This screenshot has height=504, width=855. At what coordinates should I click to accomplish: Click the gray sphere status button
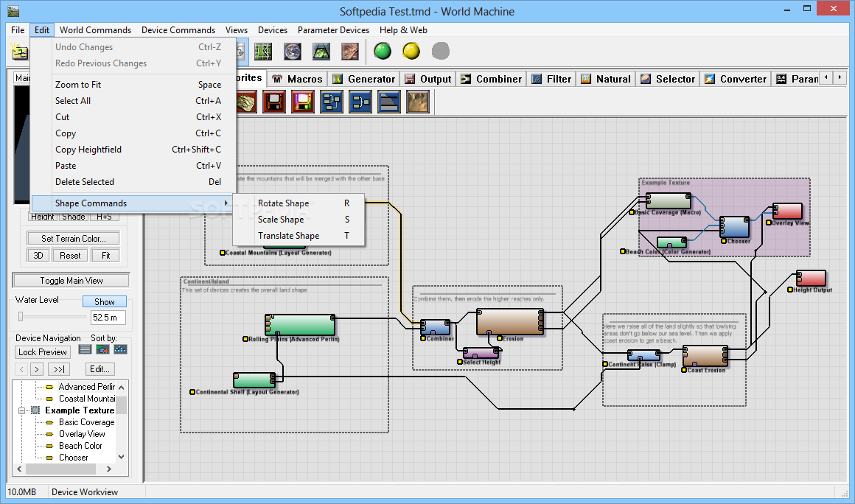click(441, 52)
